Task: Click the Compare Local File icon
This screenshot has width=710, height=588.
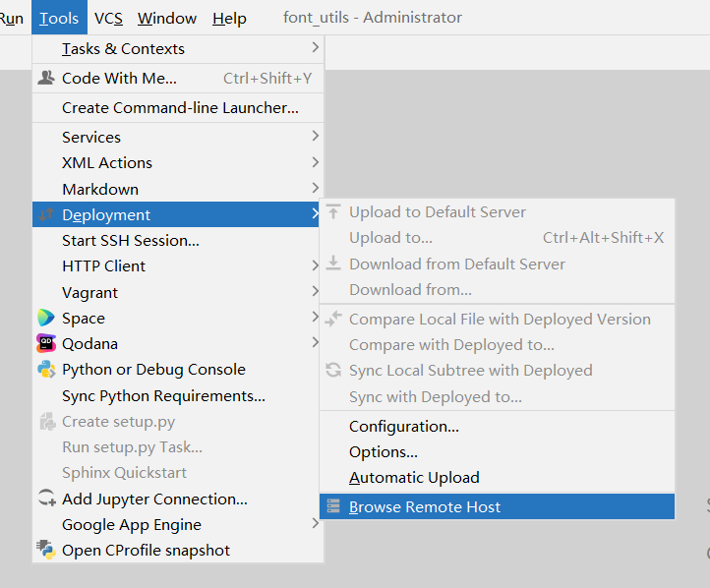Action: [333, 319]
